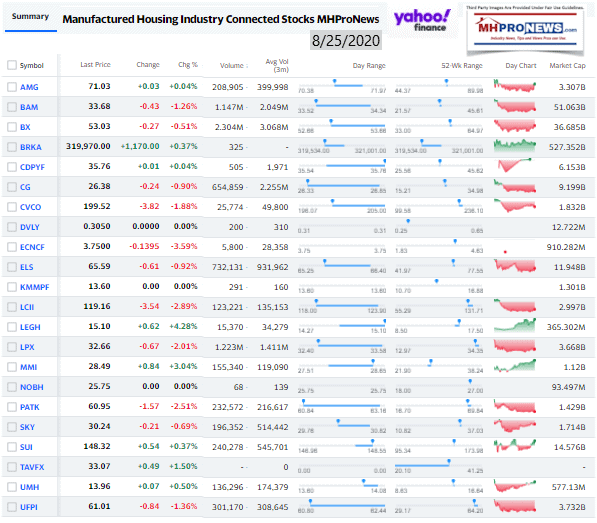Check the ECNCF row checkbox
This screenshot has width=597, height=523.
12,247
